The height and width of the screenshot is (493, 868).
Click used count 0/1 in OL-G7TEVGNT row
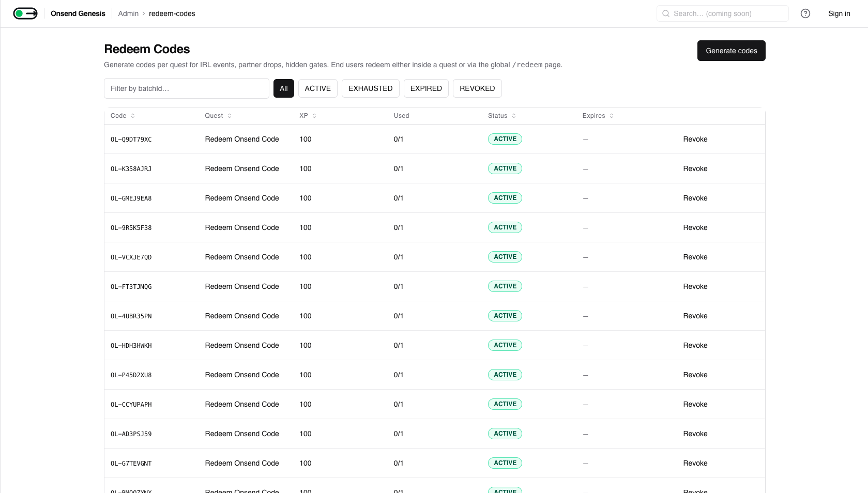click(399, 463)
